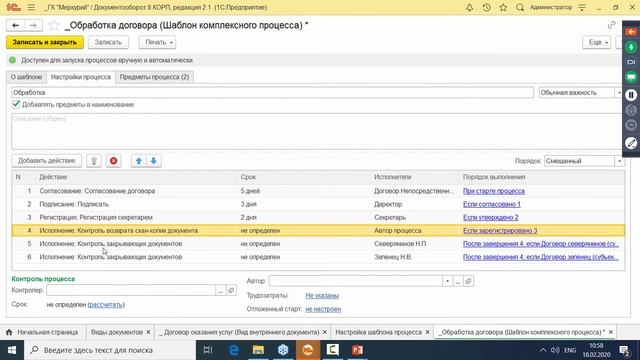Sort by Срок column header
The height and width of the screenshot is (360, 640).
(248, 177)
